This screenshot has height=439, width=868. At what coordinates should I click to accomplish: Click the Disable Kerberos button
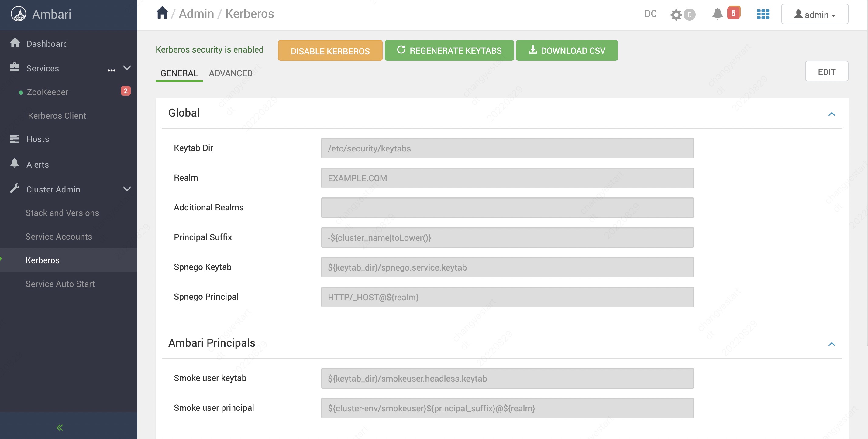pos(330,51)
